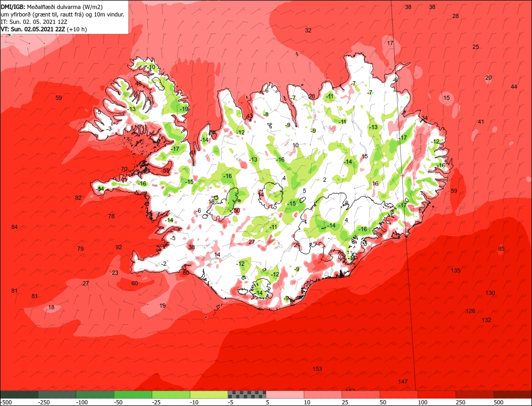Click the pale pink swatch between 5 and 10

click(x=285, y=394)
